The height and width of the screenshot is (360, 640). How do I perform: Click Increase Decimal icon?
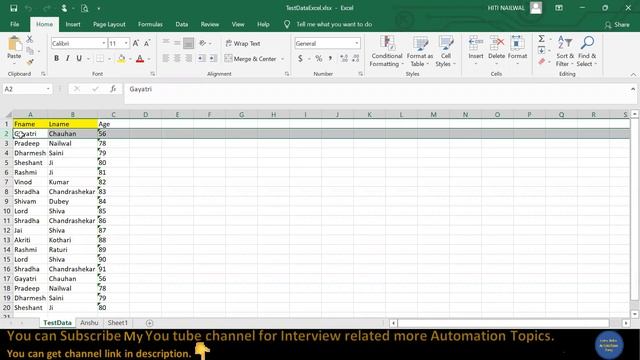point(344,59)
